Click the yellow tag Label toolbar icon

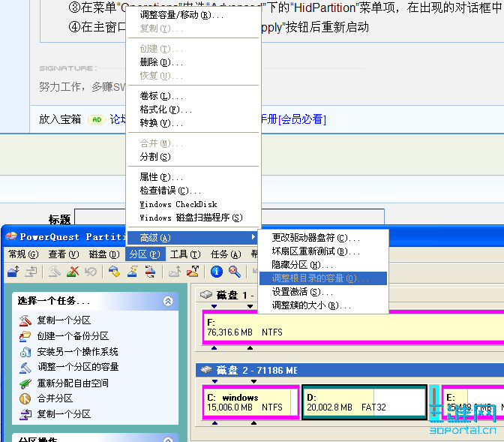coord(114,272)
